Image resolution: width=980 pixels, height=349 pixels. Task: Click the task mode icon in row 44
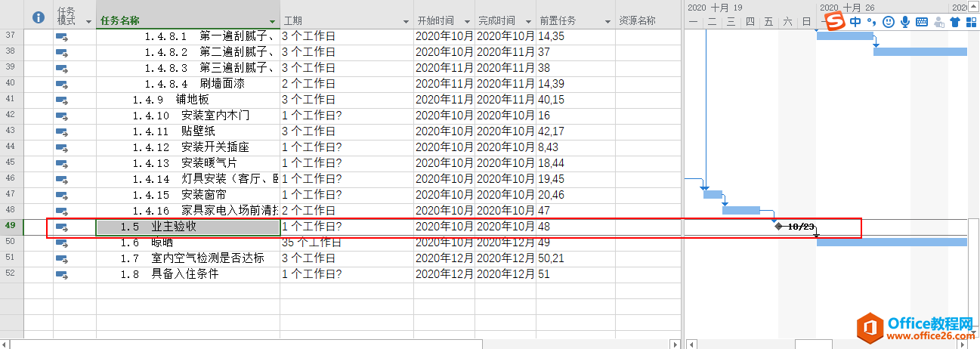pyautogui.click(x=62, y=147)
